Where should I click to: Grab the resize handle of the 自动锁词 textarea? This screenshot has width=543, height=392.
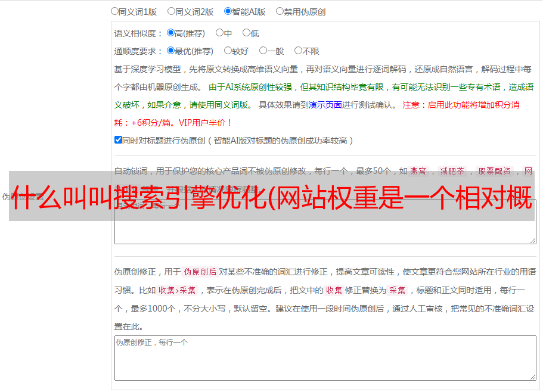[533, 241]
